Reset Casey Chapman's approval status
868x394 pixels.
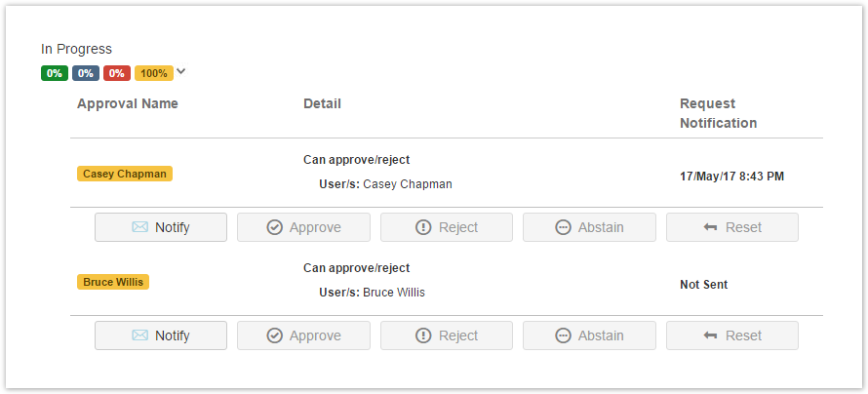click(731, 227)
